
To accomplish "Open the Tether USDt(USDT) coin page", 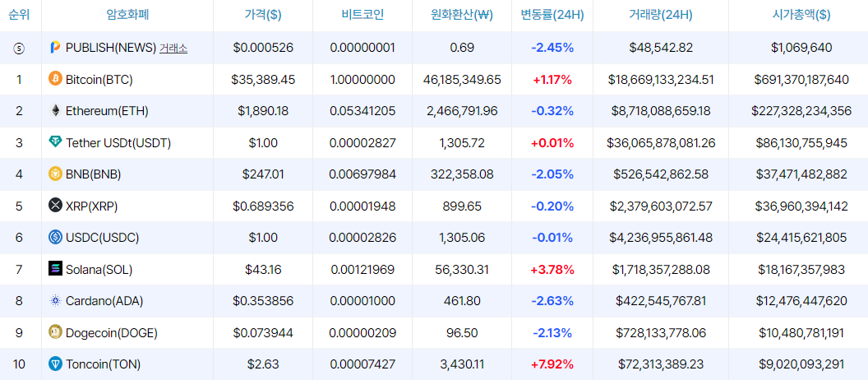I will click(x=118, y=143).
